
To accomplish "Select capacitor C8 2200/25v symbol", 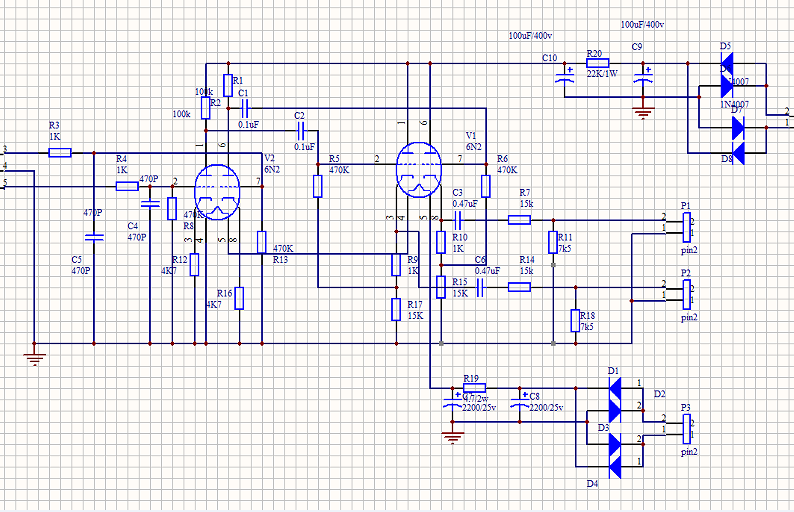I will pyautogui.click(x=520, y=404).
